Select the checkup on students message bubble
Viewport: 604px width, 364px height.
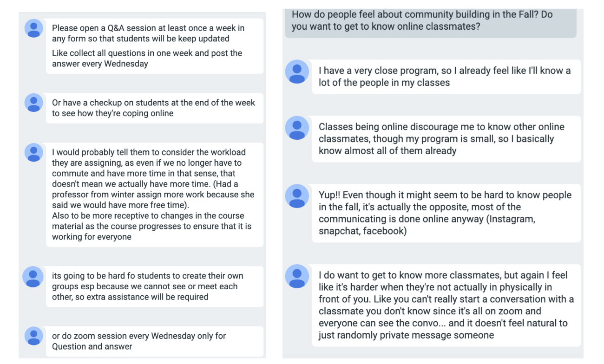point(155,108)
